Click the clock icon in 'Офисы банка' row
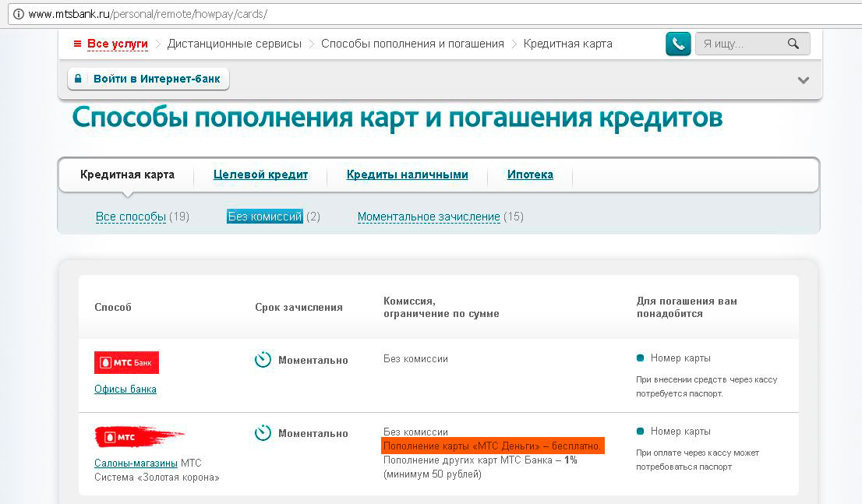 click(263, 359)
